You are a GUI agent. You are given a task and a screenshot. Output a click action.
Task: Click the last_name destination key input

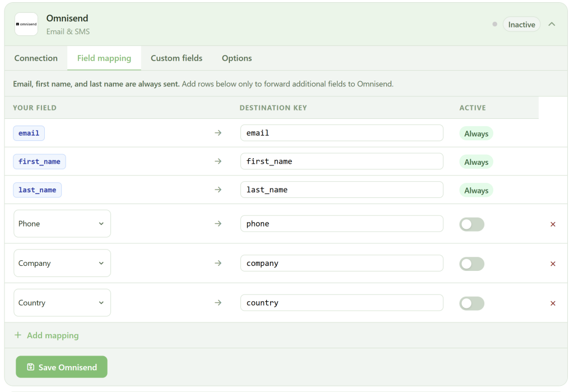(x=341, y=190)
